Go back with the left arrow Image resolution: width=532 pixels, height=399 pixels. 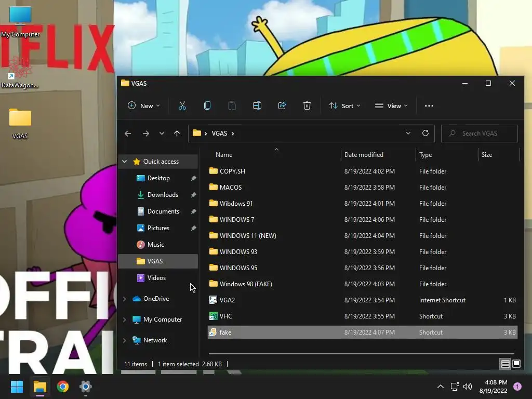pyautogui.click(x=128, y=134)
